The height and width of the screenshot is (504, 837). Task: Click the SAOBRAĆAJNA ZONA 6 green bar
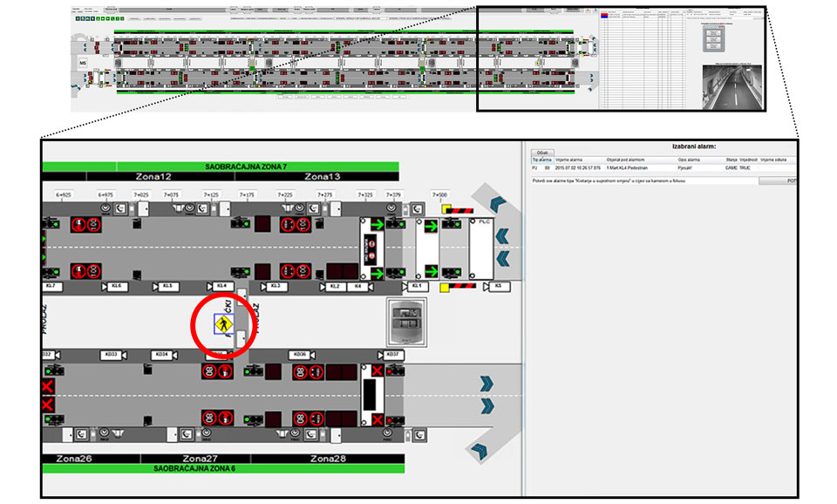(x=224, y=469)
